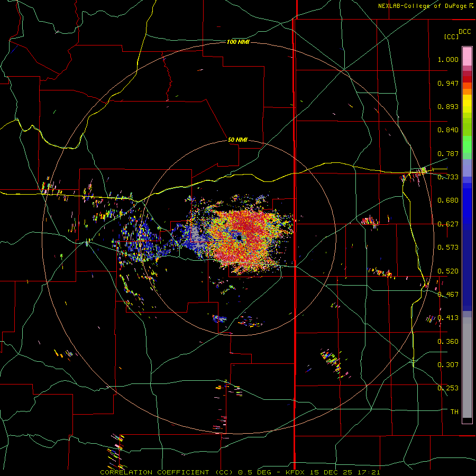
Task: Click the 0.893 color scale value
Action: point(448,106)
